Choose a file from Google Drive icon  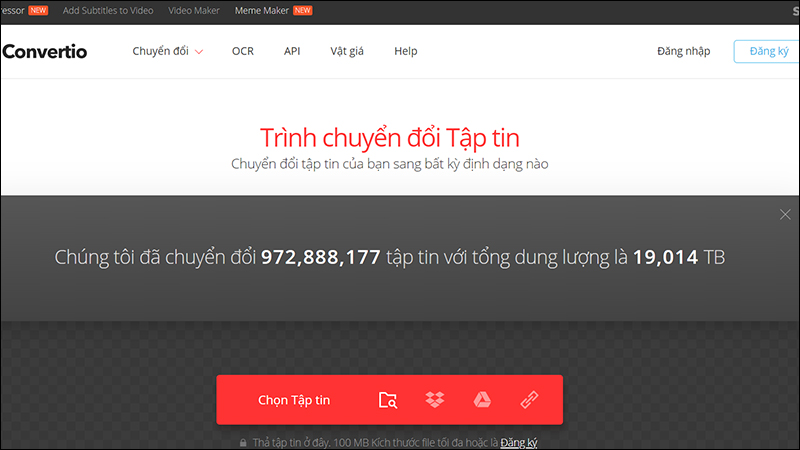(x=482, y=399)
